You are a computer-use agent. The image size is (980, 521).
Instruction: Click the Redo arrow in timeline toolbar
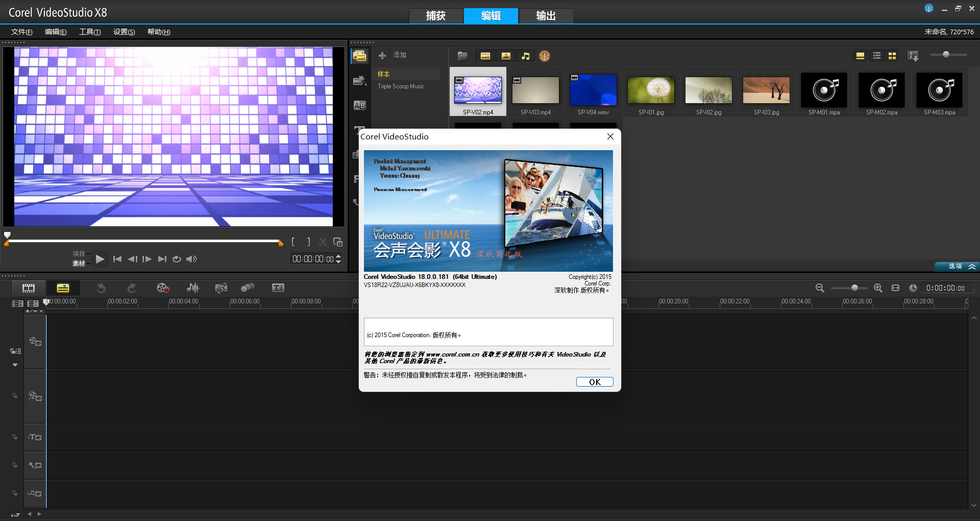point(132,288)
